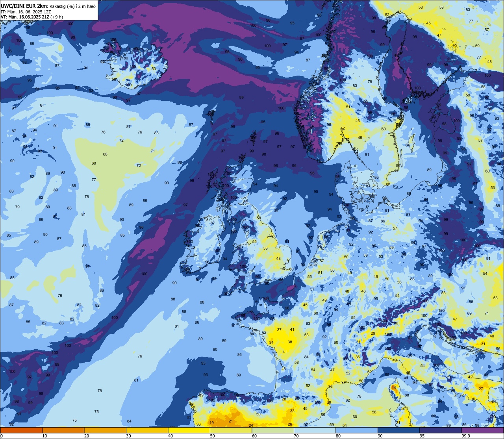
Task: Select the 30–40 golden yellow legend swatch
Action: coord(147,430)
